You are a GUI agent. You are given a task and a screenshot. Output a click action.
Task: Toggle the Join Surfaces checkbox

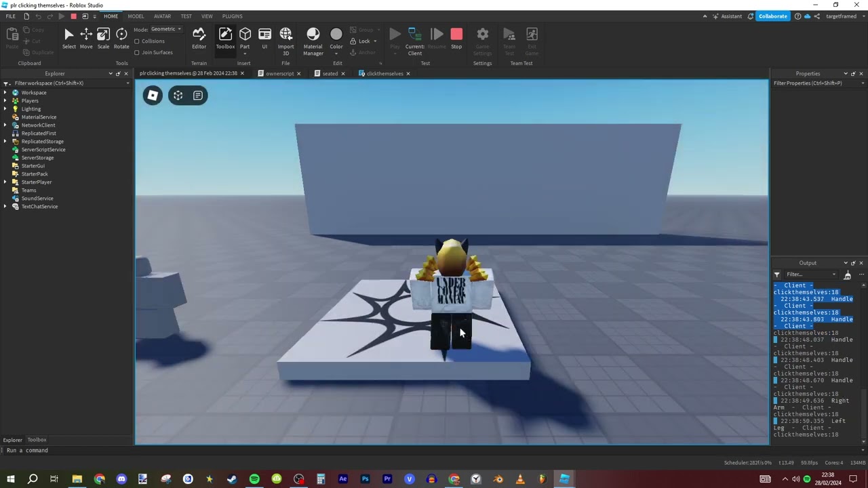pos(137,52)
